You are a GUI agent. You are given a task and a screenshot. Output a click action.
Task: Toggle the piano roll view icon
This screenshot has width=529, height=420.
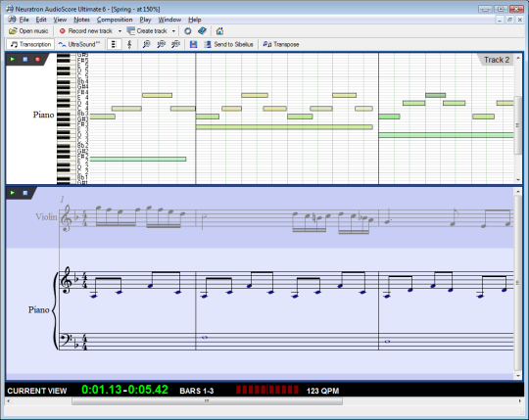click(x=114, y=44)
